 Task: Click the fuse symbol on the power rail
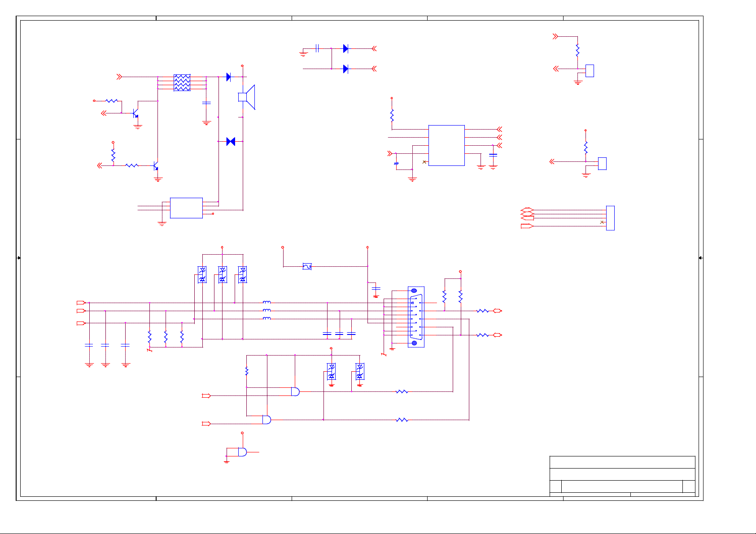click(307, 266)
